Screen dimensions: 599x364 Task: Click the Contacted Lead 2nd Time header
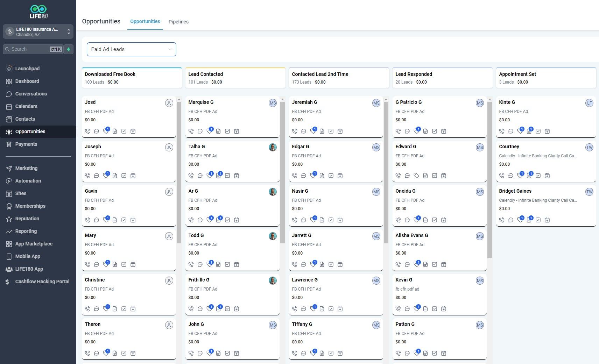coord(339,78)
